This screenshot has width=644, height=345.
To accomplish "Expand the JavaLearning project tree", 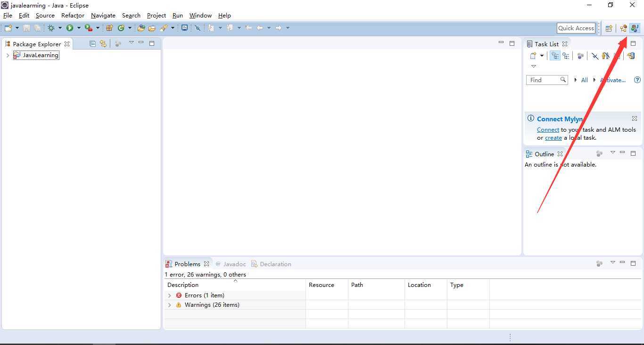I will (8, 55).
